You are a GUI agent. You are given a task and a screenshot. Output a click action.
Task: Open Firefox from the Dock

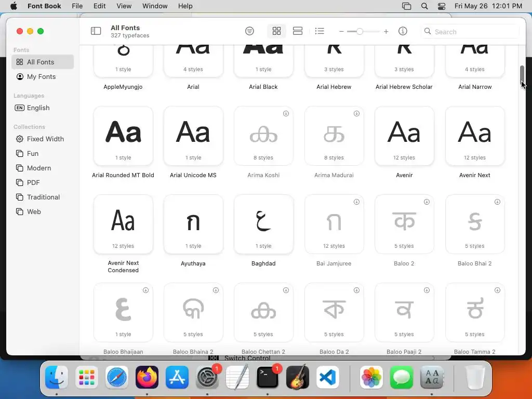[147, 377]
